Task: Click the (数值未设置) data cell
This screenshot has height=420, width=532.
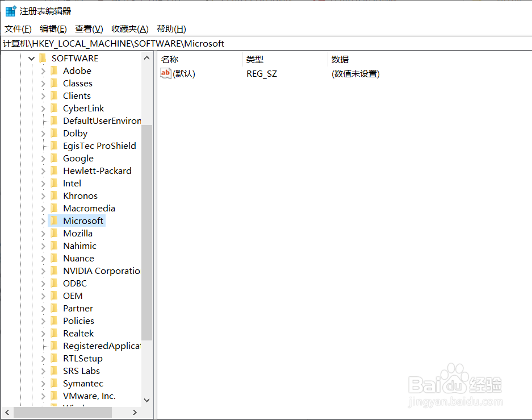Action: 355,74
